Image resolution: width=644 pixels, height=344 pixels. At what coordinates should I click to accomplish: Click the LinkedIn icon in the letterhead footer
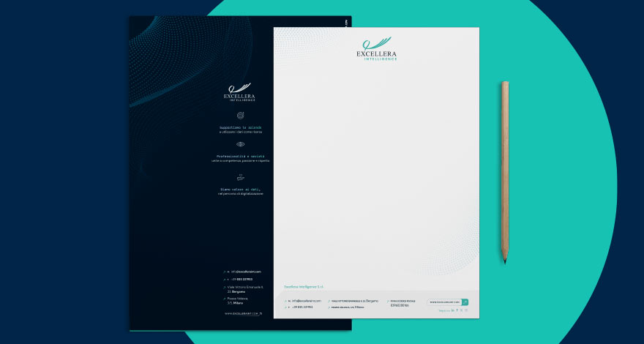click(453, 310)
